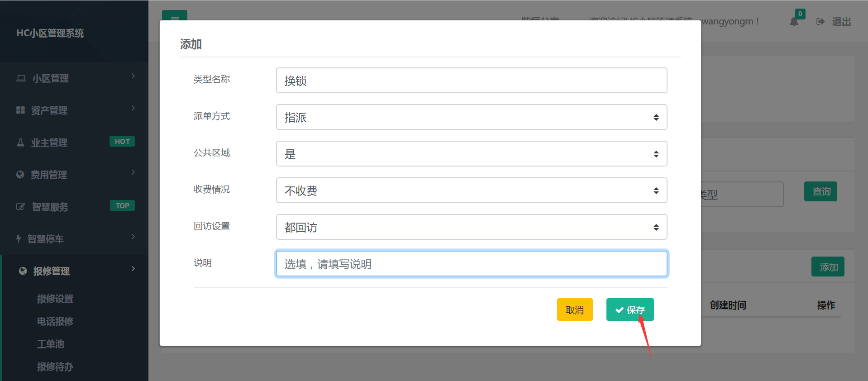Click into the 说明 description field
The image size is (868, 381).
coord(471,264)
